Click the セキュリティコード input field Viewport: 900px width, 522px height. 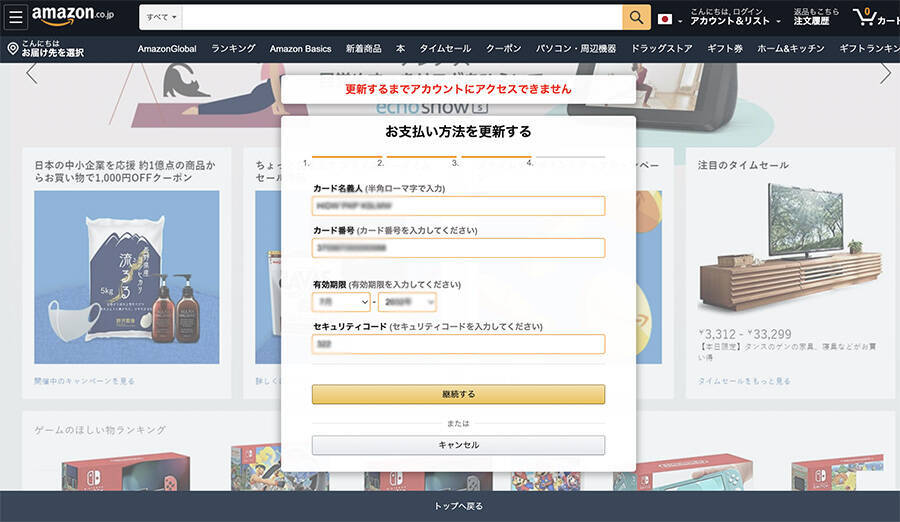(x=458, y=344)
